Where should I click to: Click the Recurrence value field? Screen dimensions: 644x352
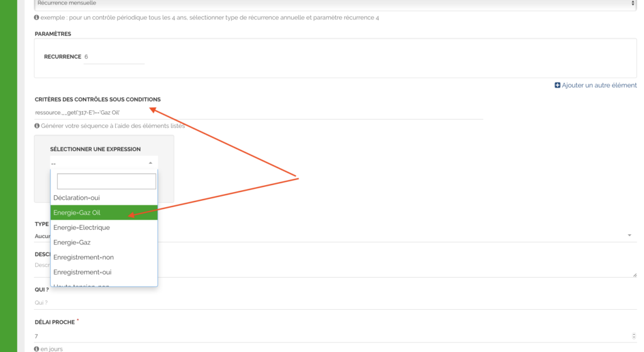113,57
